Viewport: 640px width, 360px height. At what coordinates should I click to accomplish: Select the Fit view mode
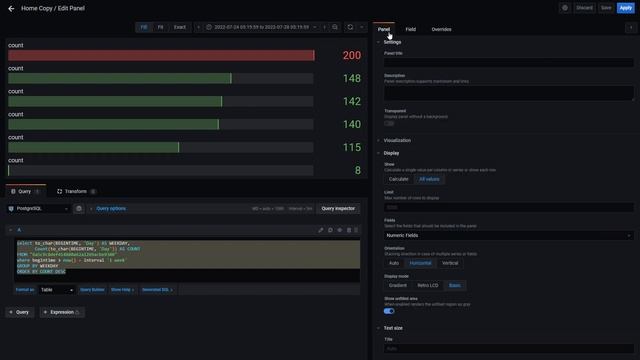[x=160, y=27]
